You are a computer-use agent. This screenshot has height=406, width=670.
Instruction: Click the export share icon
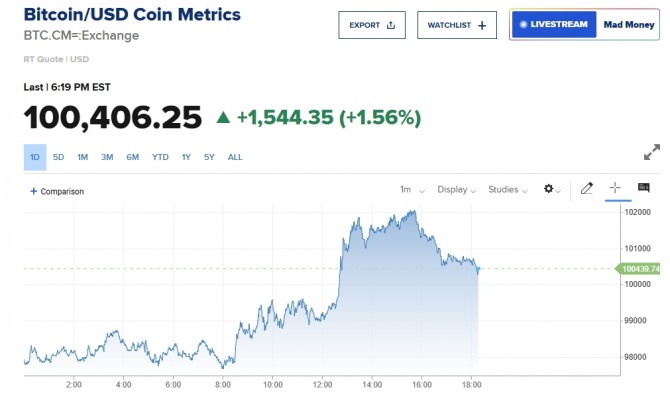(x=390, y=25)
